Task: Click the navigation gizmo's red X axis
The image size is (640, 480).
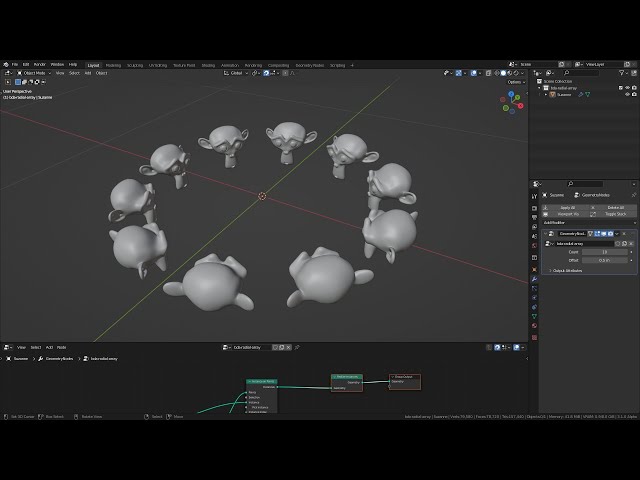Action: [x=520, y=106]
